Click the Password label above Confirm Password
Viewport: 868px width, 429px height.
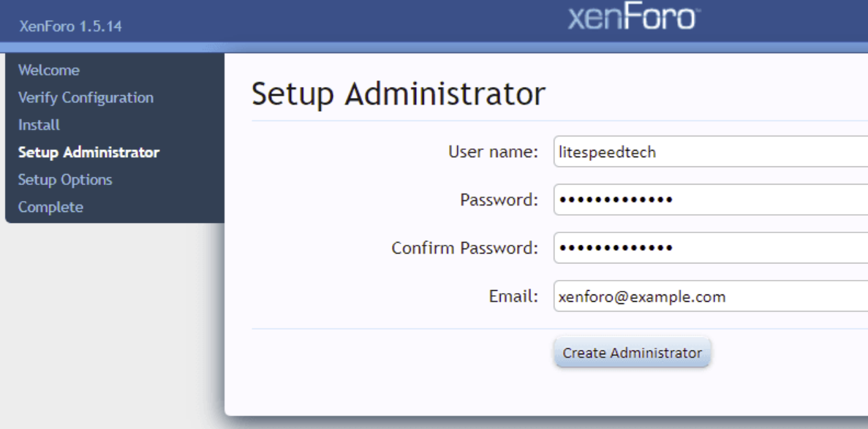[x=499, y=200]
